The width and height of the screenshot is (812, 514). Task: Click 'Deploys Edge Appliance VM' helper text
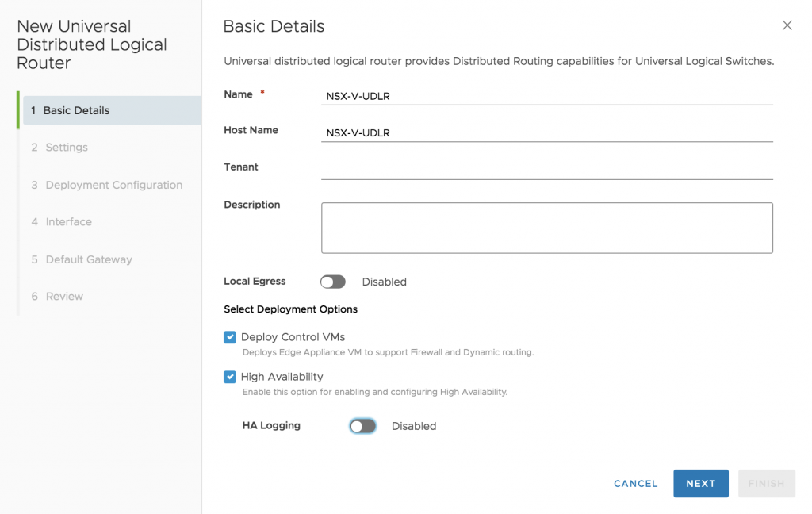pyautogui.click(x=388, y=352)
